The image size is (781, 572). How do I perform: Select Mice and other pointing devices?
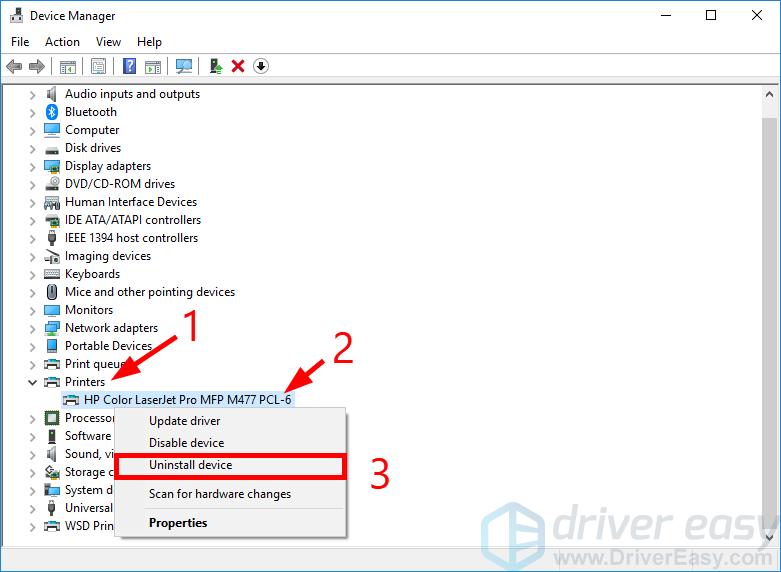pyautogui.click(x=149, y=292)
